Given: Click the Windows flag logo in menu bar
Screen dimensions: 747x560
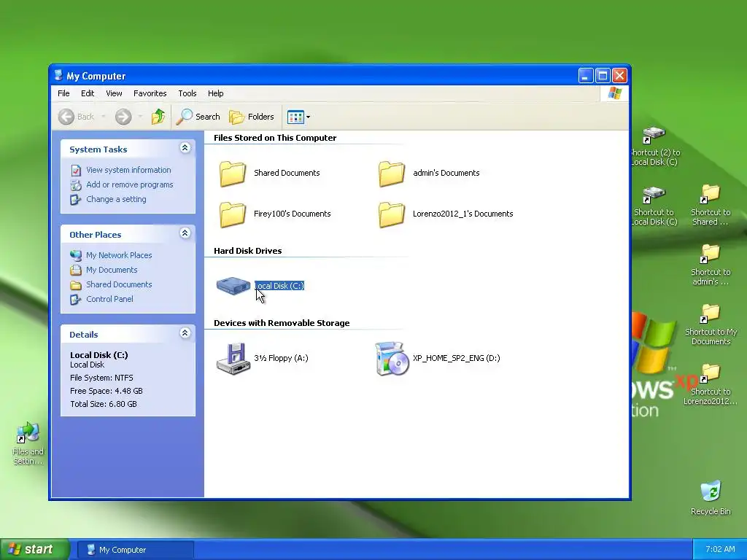Looking at the screenshot, I should 614,93.
